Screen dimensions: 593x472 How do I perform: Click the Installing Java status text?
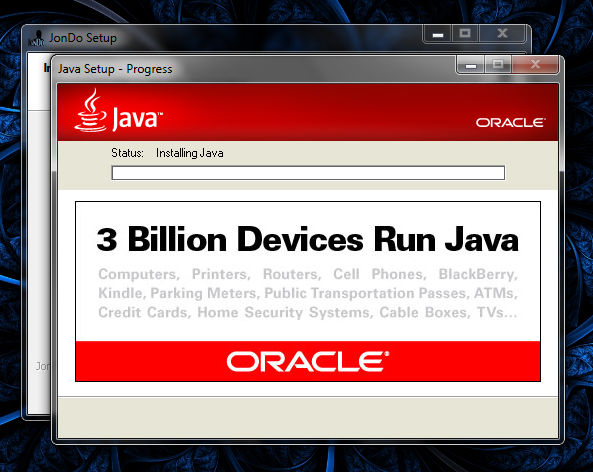pos(189,153)
